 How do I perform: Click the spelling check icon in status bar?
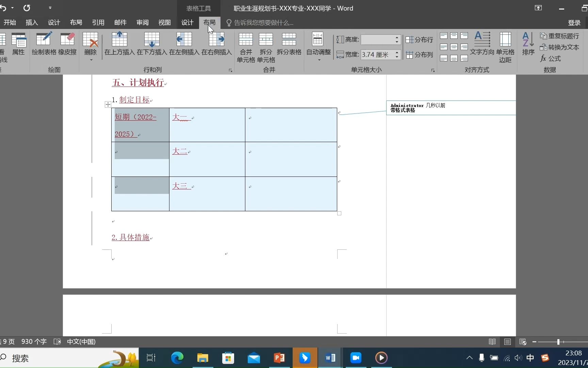[57, 341]
